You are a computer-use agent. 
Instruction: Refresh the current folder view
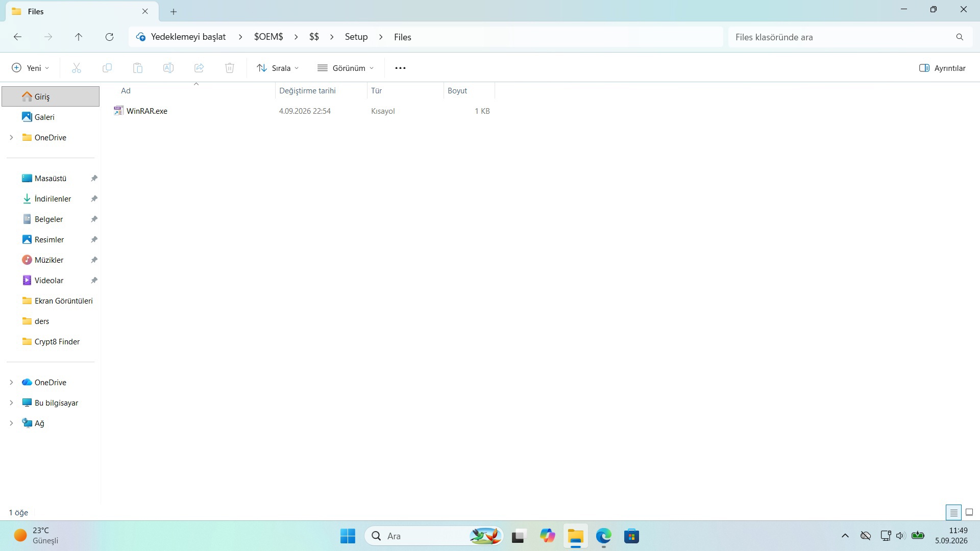click(109, 37)
